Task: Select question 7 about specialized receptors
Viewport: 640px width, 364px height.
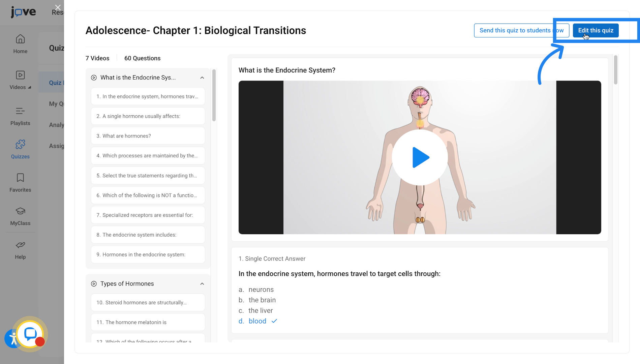Action: (148, 215)
